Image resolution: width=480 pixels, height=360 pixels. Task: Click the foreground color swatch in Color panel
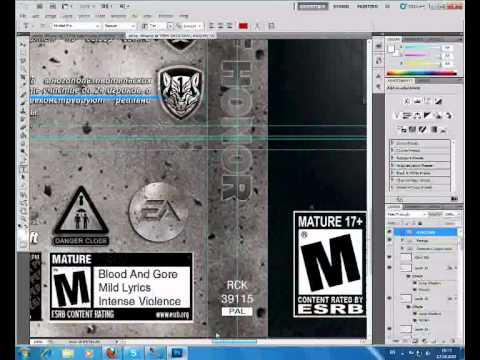point(391,48)
